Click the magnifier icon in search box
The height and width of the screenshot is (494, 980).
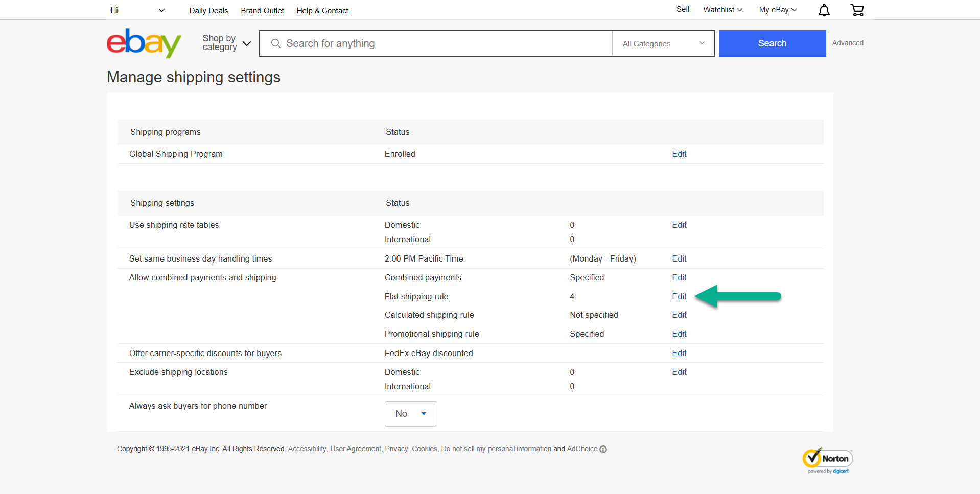pyautogui.click(x=275, y=43)
